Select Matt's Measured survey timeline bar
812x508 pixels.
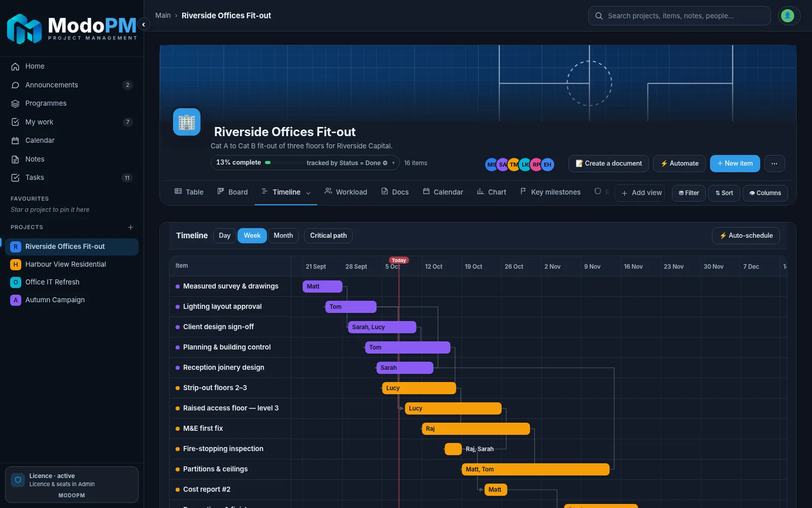tap(323, 287)
